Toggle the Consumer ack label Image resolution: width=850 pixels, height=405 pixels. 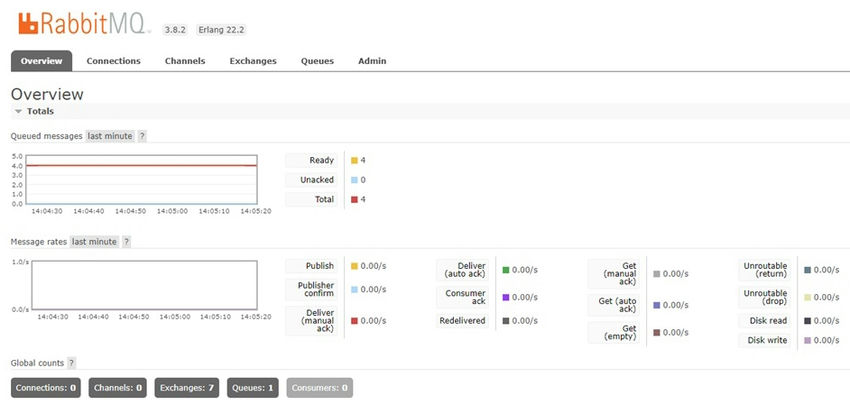click(462, 297)
